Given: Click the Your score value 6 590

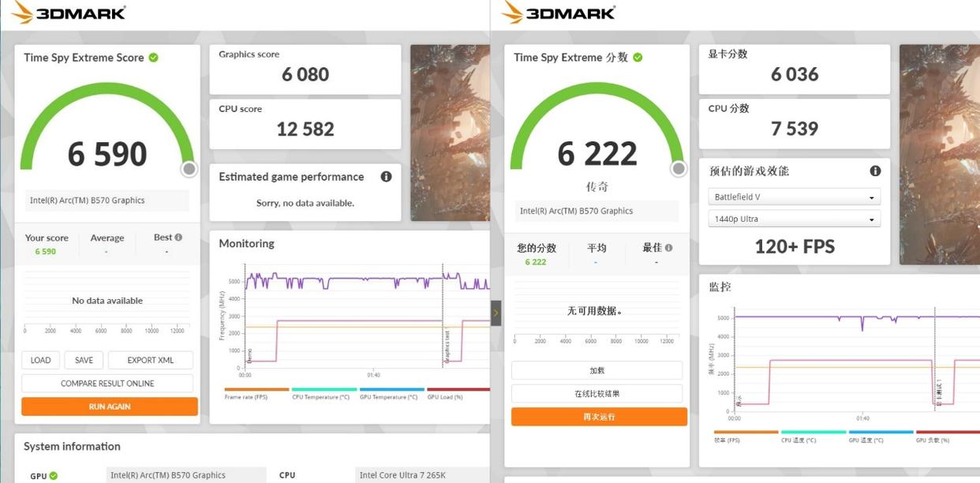Looking at the screenshot, I should [46, 252].
